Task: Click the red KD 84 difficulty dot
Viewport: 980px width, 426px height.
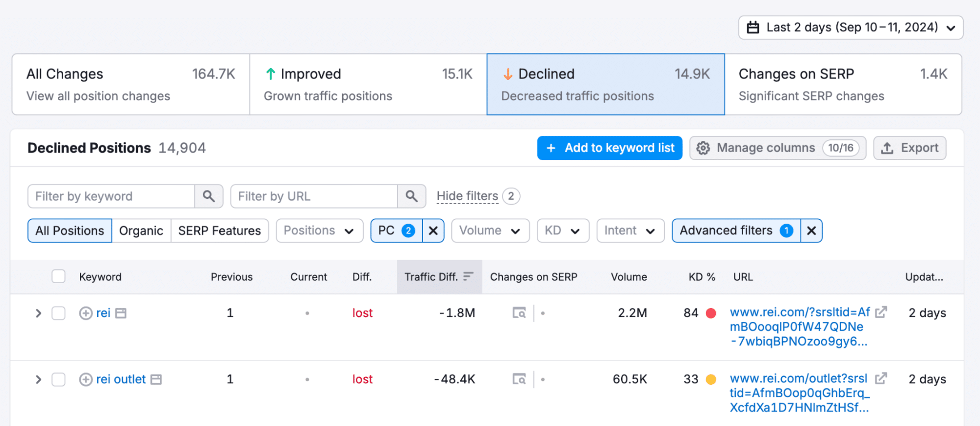Action: pos(711,313)
